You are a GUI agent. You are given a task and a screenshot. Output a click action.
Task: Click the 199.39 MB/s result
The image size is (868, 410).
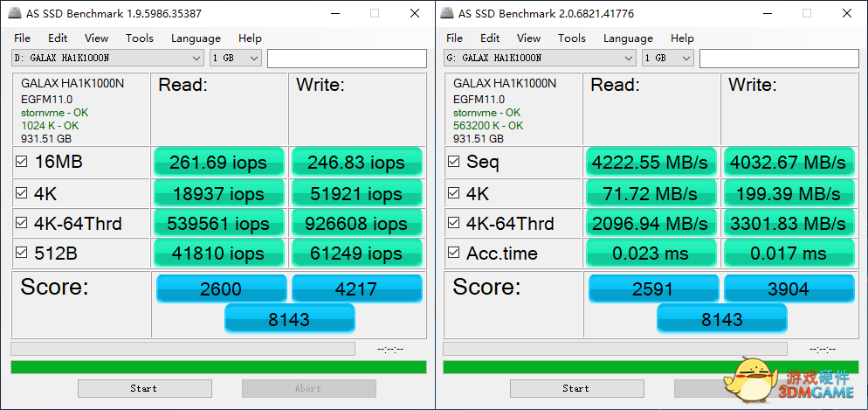coord(789,193)
